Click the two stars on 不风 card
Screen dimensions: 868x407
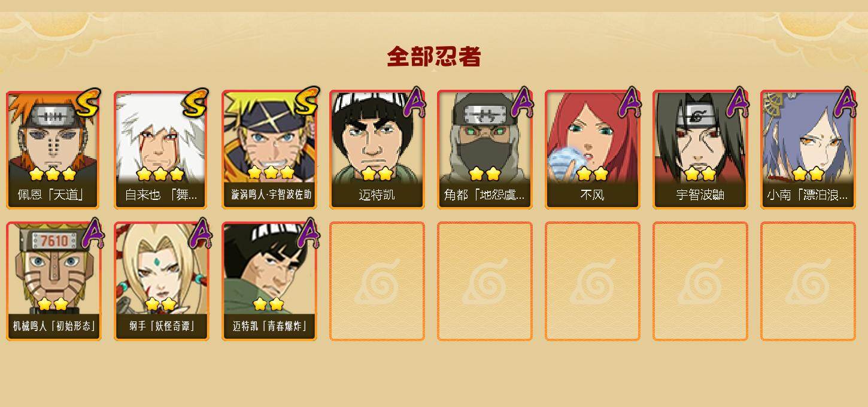click(592, 174)
